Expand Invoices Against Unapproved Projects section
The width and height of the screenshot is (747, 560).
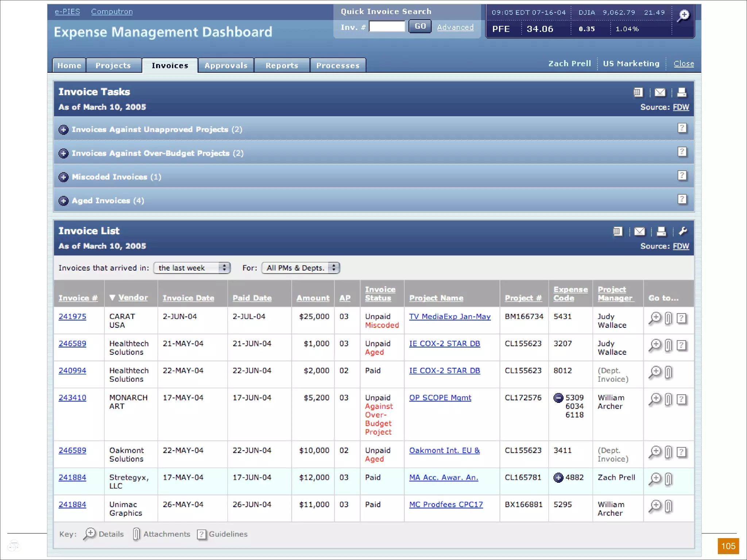pyautogui.click(x=63, y=130)
